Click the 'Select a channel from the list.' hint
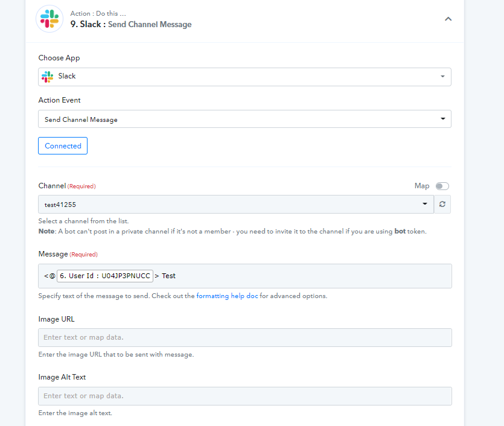The width and height of the screenshot is (504, 426). tap(83, 221)
